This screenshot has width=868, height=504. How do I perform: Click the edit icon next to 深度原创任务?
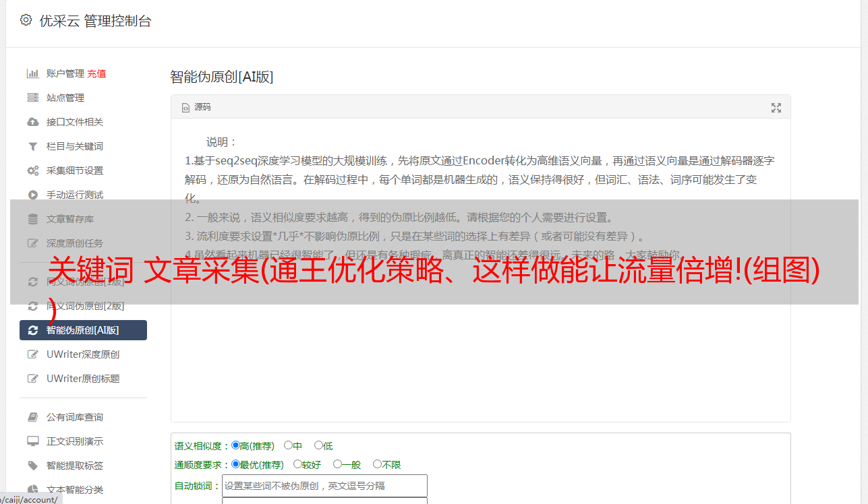point(32,243)
